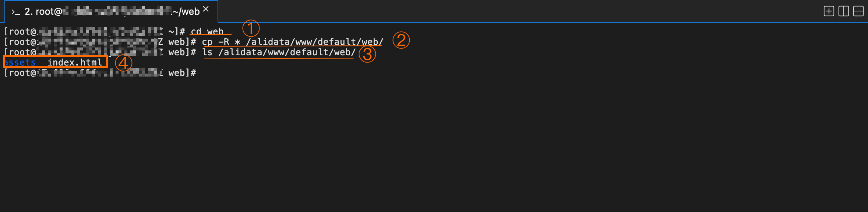Click the circled number 3 annotation

367,54
